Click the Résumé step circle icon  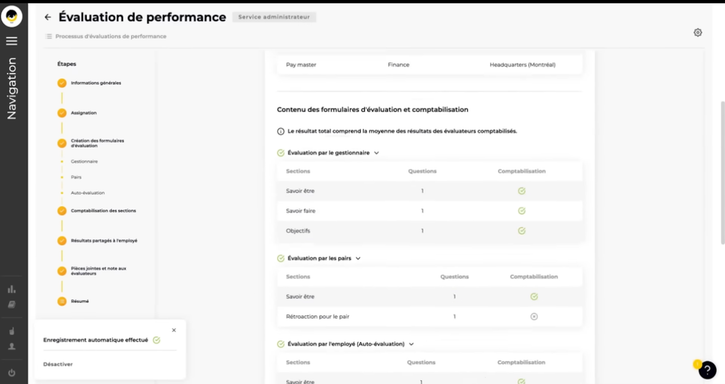point(62,301)
